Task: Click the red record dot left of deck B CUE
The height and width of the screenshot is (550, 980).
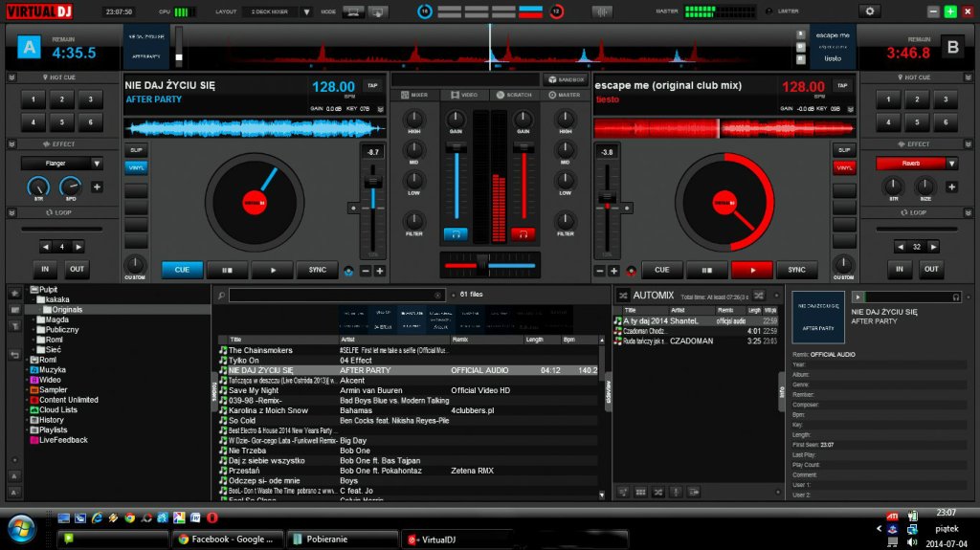Action: coord(632,271)
